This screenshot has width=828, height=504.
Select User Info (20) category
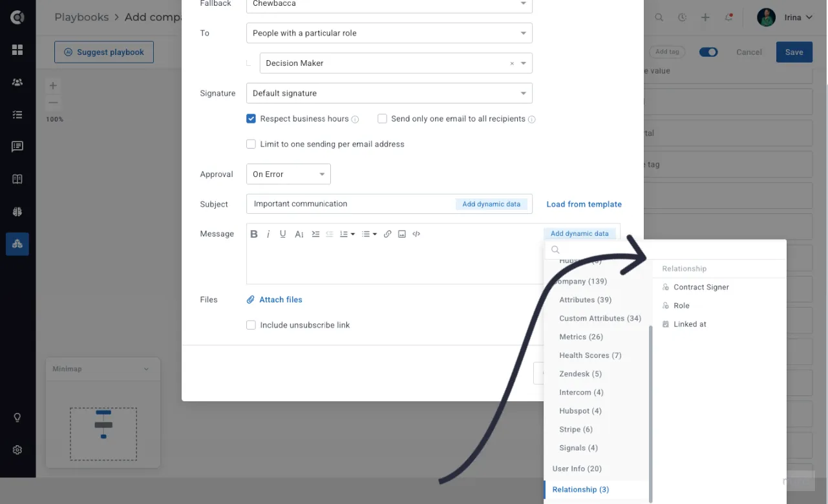[x=577, y=468]
